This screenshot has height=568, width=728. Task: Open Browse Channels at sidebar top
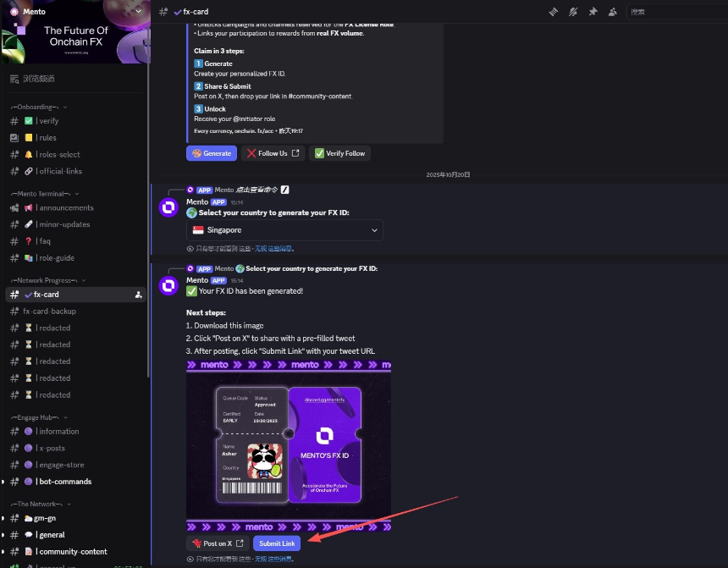(38, 79)
